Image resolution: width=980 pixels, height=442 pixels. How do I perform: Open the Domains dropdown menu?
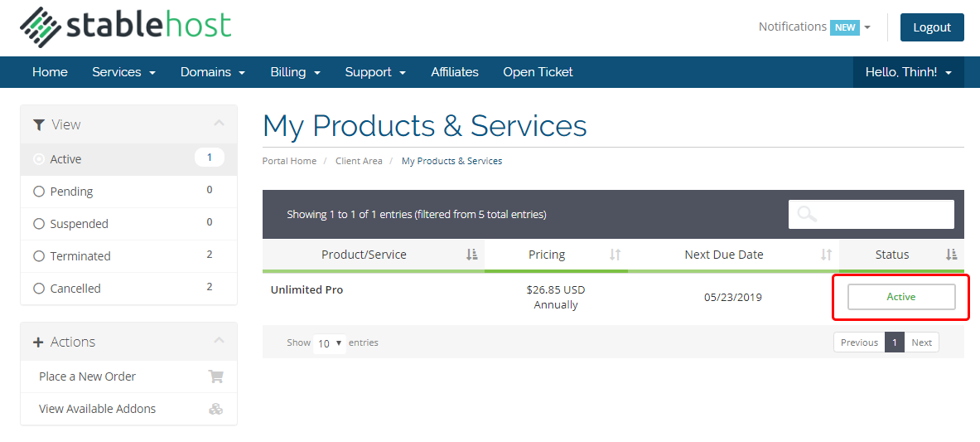click(x=213, y=72)
